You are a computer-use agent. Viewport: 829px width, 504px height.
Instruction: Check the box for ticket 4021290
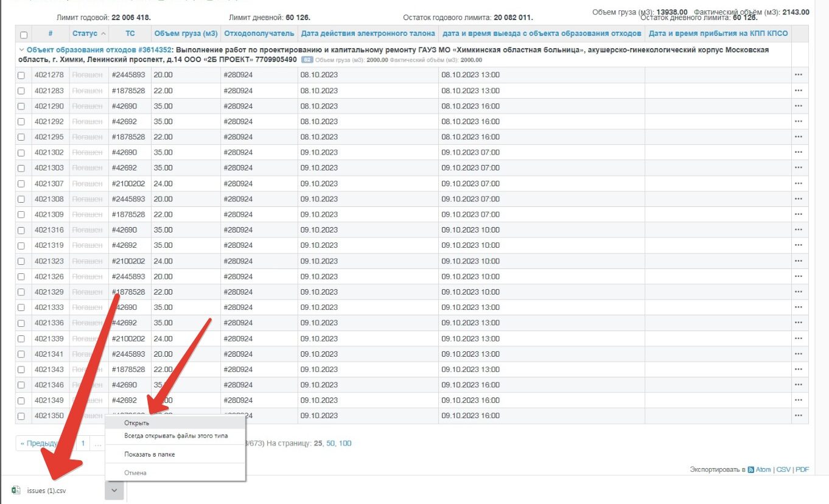[x=21, y=107]
